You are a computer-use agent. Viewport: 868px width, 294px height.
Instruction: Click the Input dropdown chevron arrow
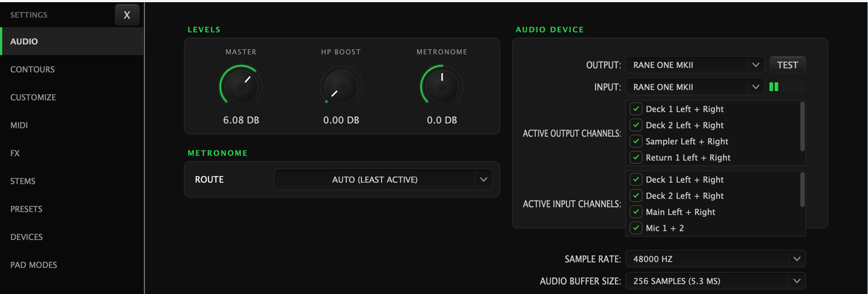click(756, 87)
